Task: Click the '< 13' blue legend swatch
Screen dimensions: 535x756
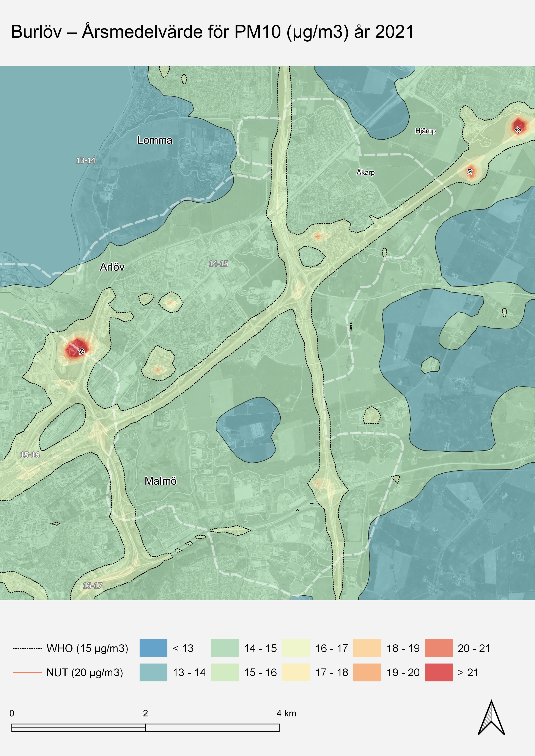Action: pyautogui.click(x=153, y=648)
